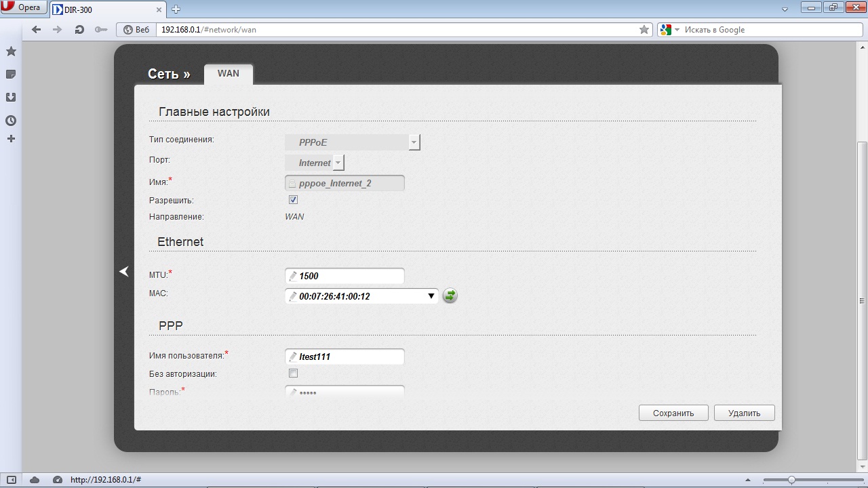868x488 pixels.
Task: Reload the current page
Action: 79,30
